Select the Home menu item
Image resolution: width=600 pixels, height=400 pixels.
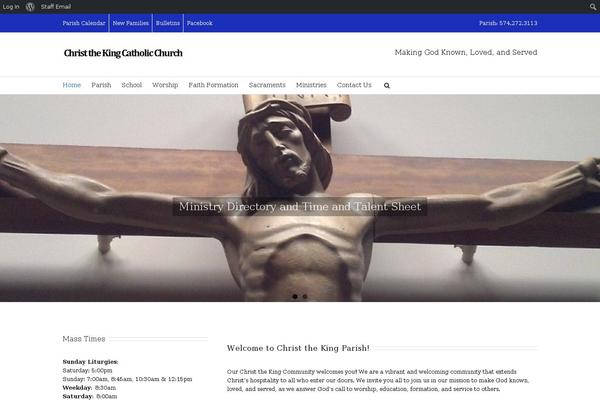click(72, 85)
